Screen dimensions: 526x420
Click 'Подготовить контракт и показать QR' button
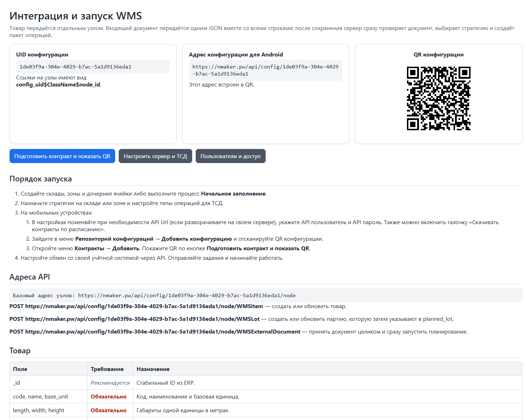tap(62, 156)
